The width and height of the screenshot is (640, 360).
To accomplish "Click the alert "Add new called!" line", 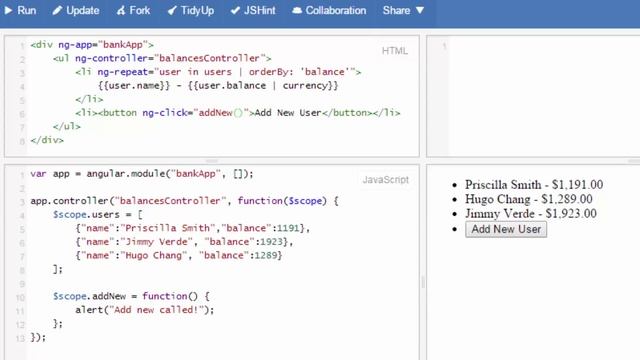I will click(144, 310).
